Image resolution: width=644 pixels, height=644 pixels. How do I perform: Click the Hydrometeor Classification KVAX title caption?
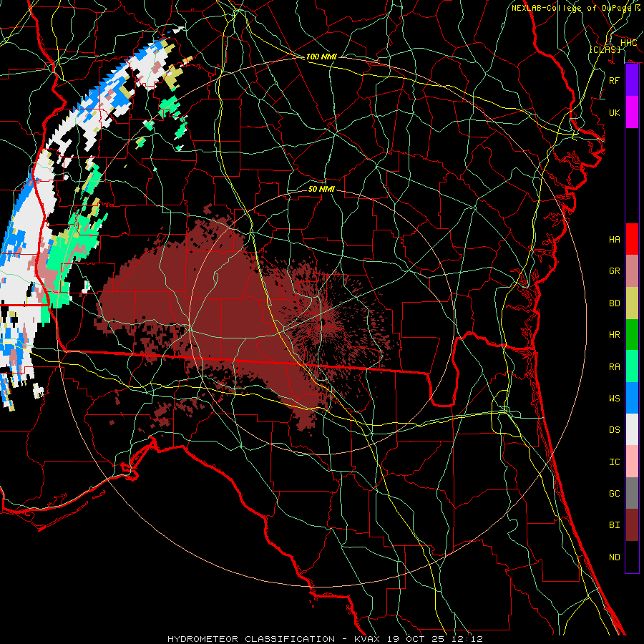click(x=326, y=639)
